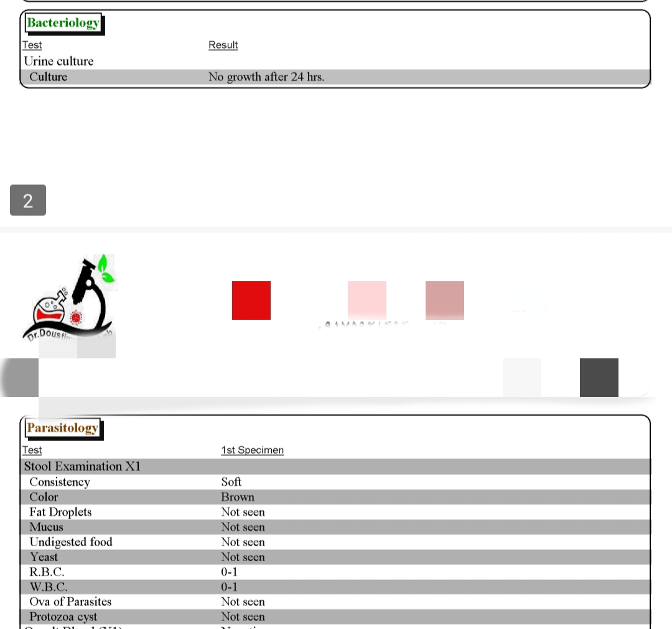Click the Brown value for Color
The width and height of the screenshot is (672, 629).
click(238, 497)
